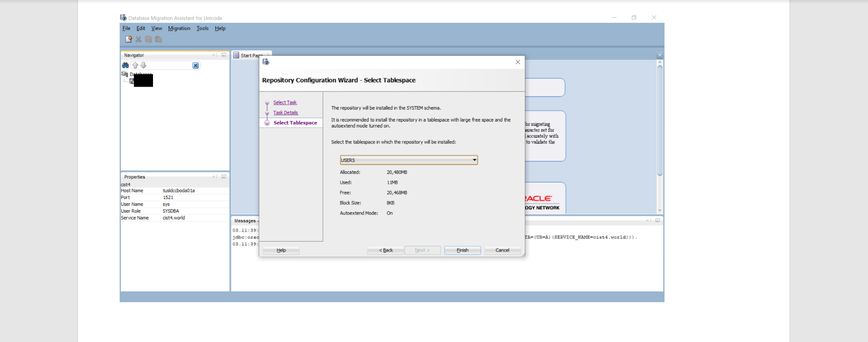Click the Service Name value cist4.world
This screenshot has width=868, height=342.
174,218
